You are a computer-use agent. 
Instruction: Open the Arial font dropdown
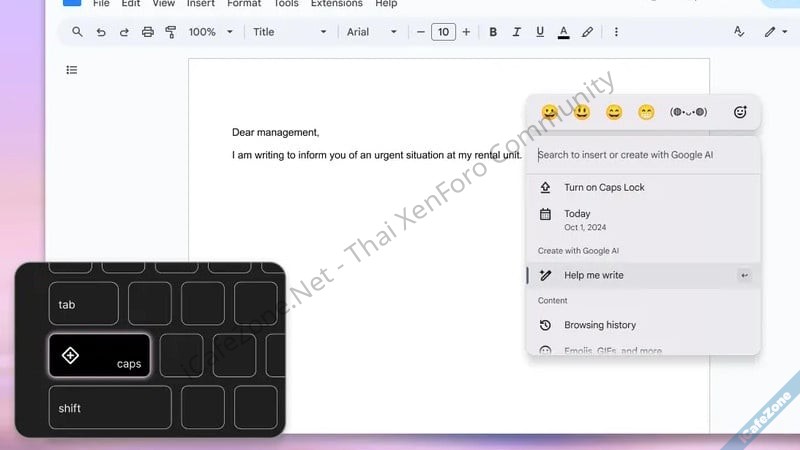371,32
